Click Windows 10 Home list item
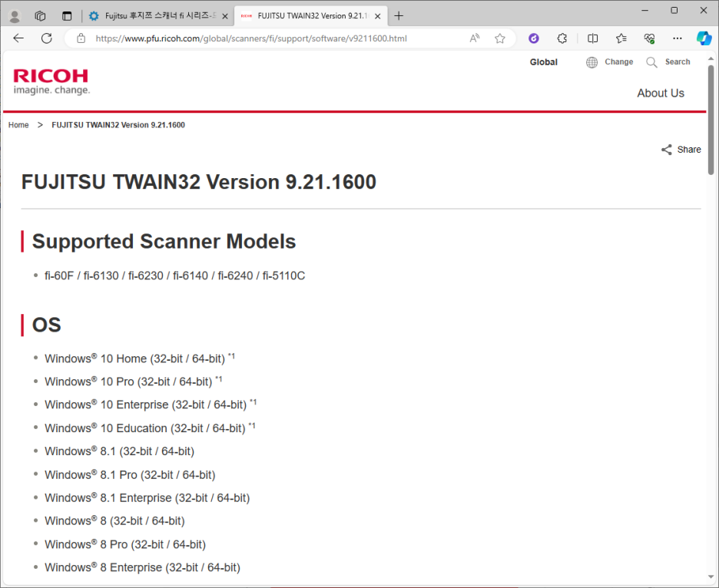Image resolution: width=719 pixels, height=588 pixels. tap(139, 358)
